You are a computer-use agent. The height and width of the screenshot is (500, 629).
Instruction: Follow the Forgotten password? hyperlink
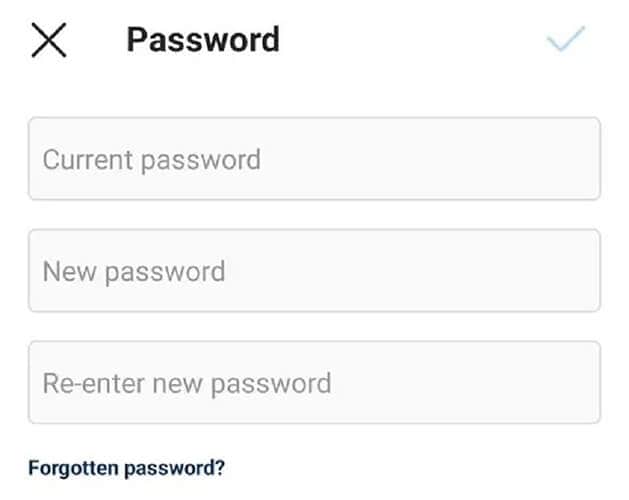tap(127, 467)
